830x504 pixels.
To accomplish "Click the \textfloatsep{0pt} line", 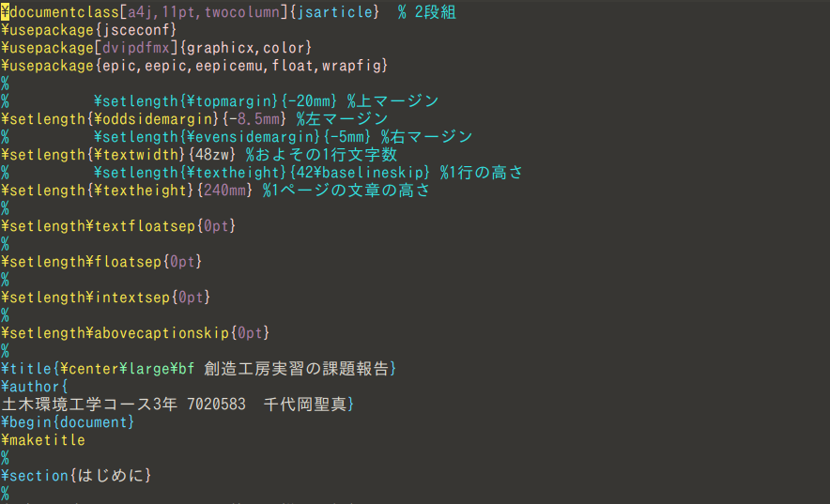I will (x=118, y=226).
